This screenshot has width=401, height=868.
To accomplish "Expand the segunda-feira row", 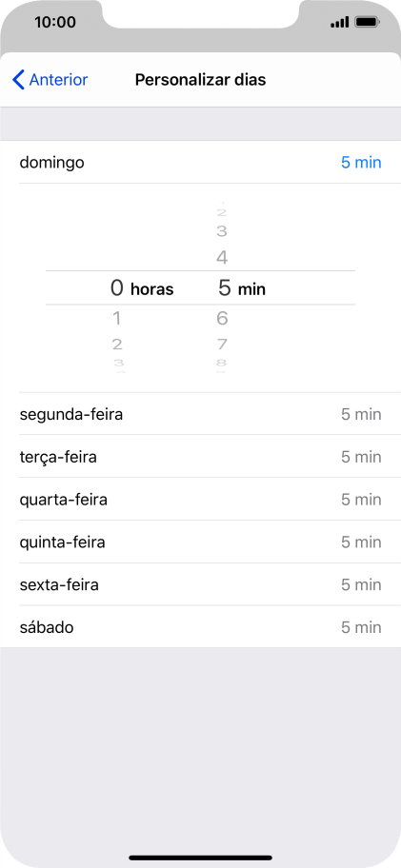I will point(200,414).
